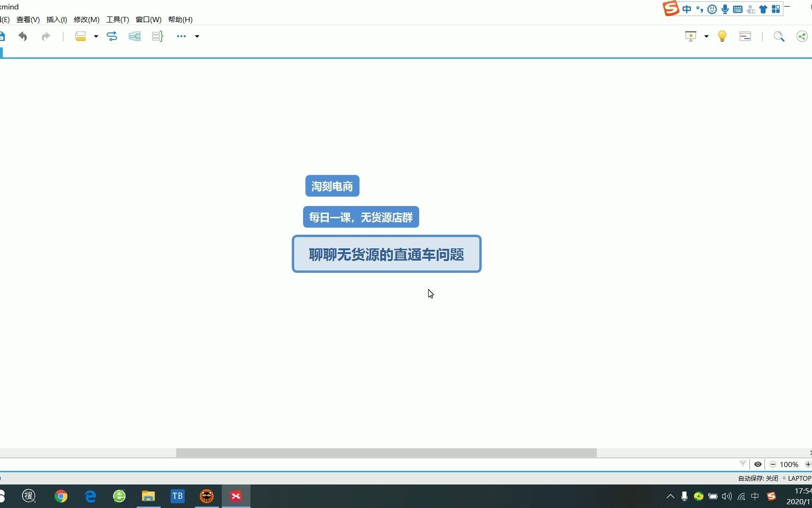Click the 自动保存: 关闭 status text
The width and height of the screenshot is (812, 508).
(758, 478)
